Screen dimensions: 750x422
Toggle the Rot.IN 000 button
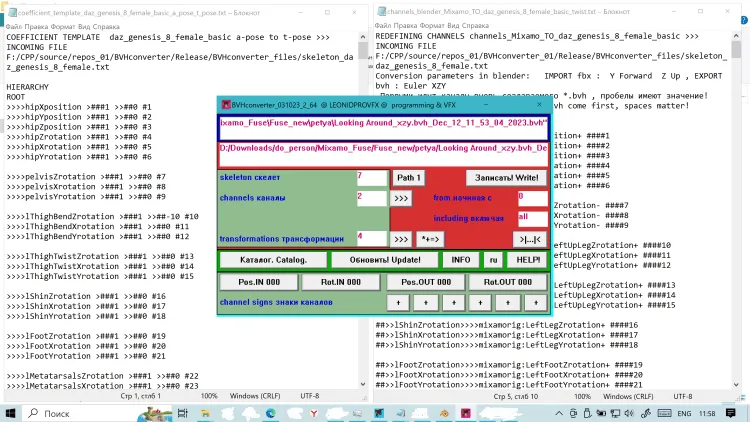[x=341, y=282]
